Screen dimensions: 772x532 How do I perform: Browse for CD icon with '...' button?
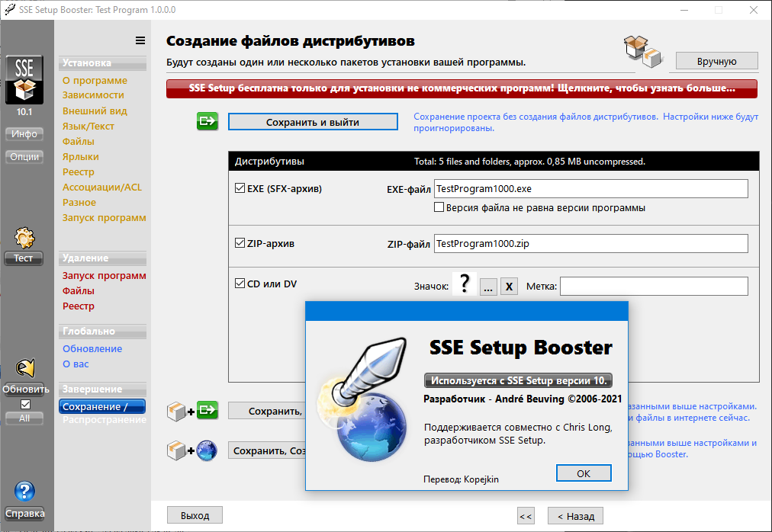[x=488, y=286]
